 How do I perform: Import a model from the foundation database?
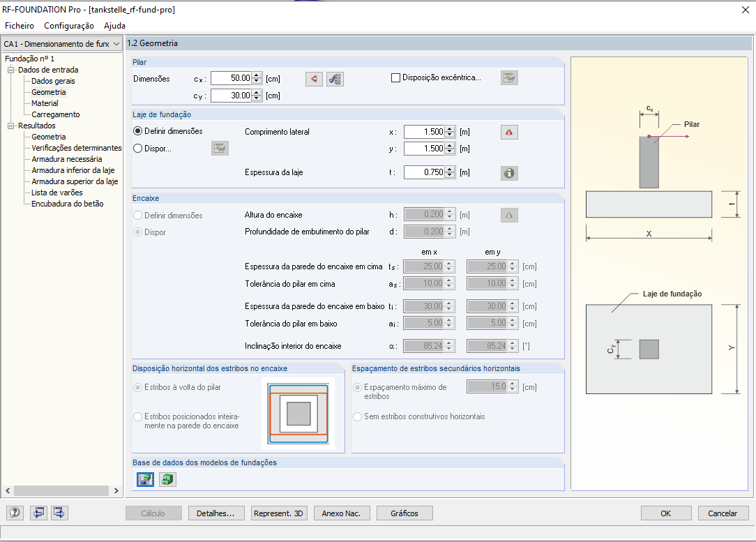166,479
